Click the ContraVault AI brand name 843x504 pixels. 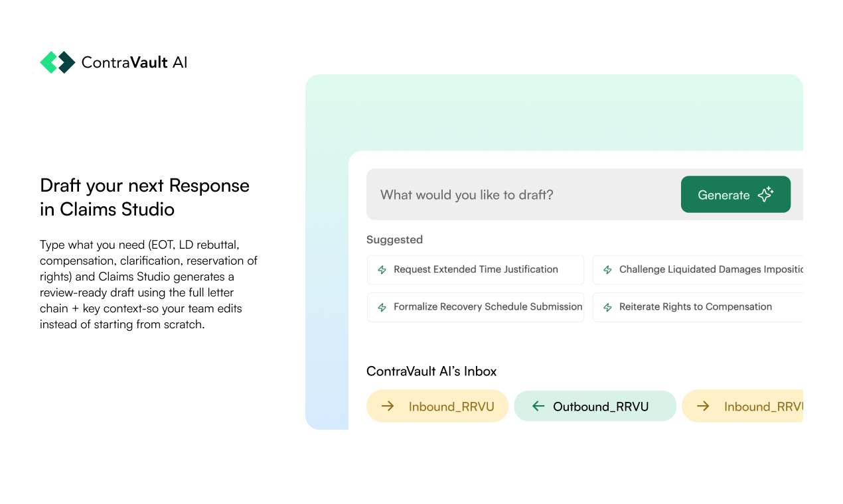click(134, 62)
